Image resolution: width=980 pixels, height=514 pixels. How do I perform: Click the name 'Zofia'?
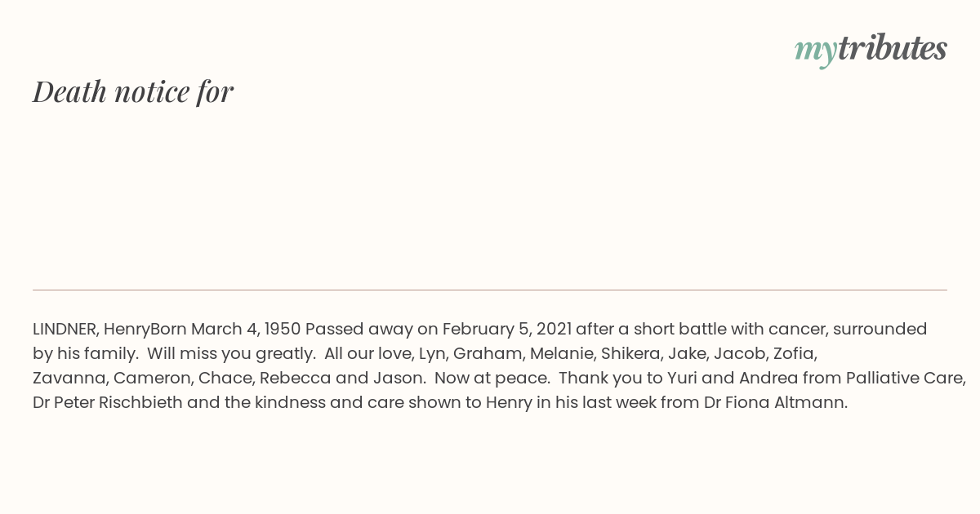[794, 354]
